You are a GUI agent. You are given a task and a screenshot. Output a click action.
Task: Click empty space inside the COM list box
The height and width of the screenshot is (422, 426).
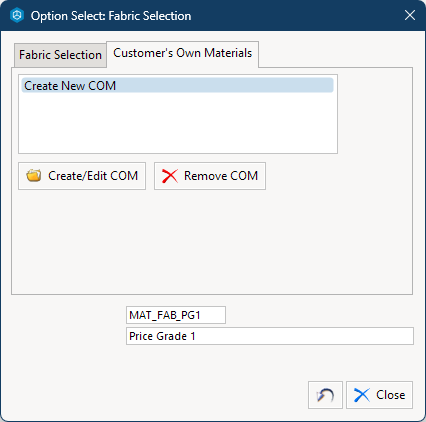178,123
